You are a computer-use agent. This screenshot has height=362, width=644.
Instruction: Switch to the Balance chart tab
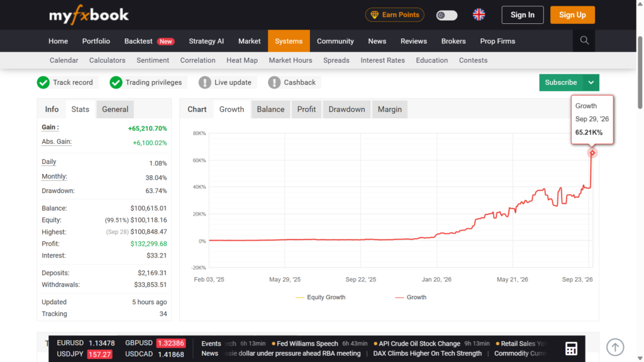[x=270, y=109]
